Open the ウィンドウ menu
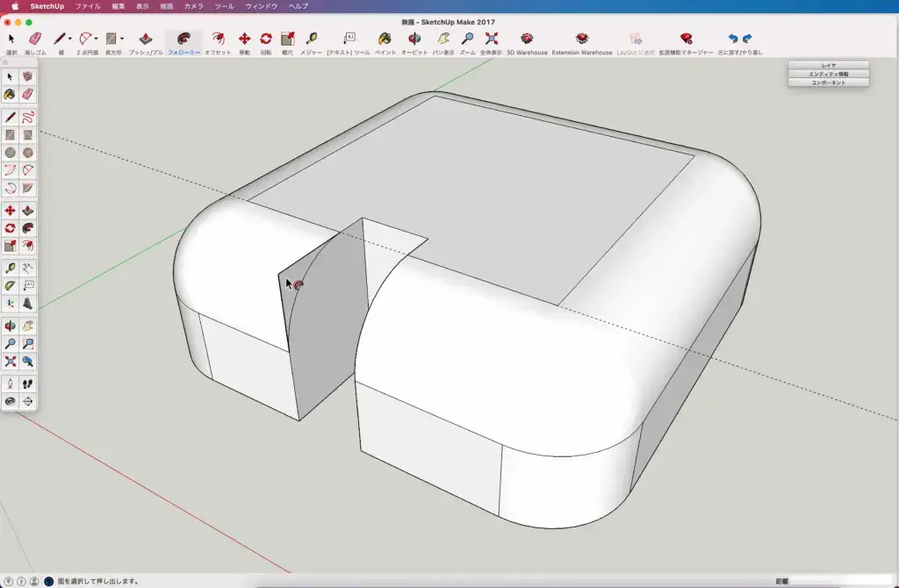The image size is (899, 588). 262,6
